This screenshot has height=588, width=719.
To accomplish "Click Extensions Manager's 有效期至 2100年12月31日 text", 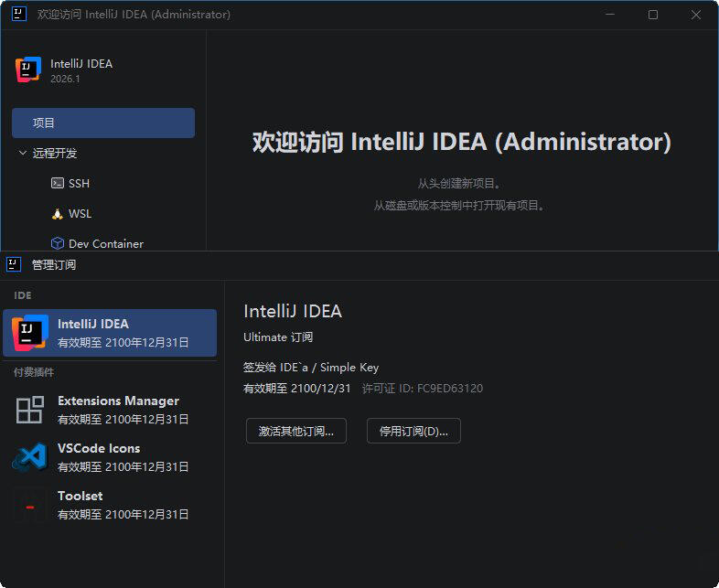I will [x=123, y=420].
